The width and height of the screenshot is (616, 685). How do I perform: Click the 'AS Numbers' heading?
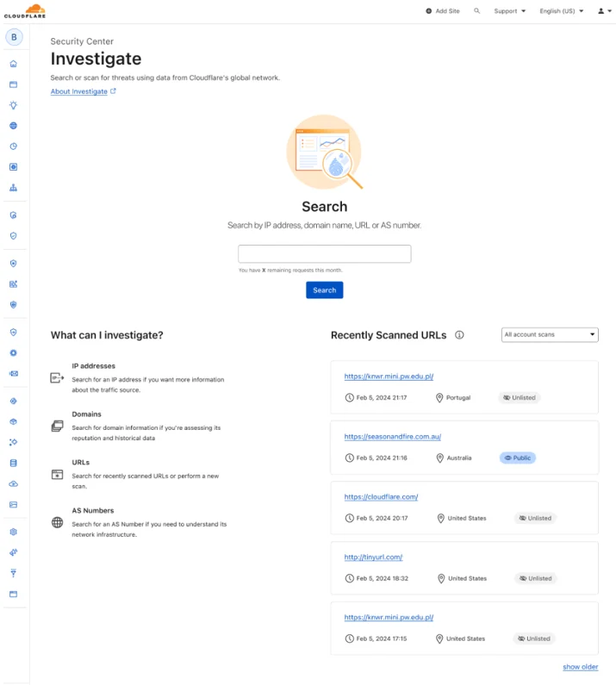93,511
